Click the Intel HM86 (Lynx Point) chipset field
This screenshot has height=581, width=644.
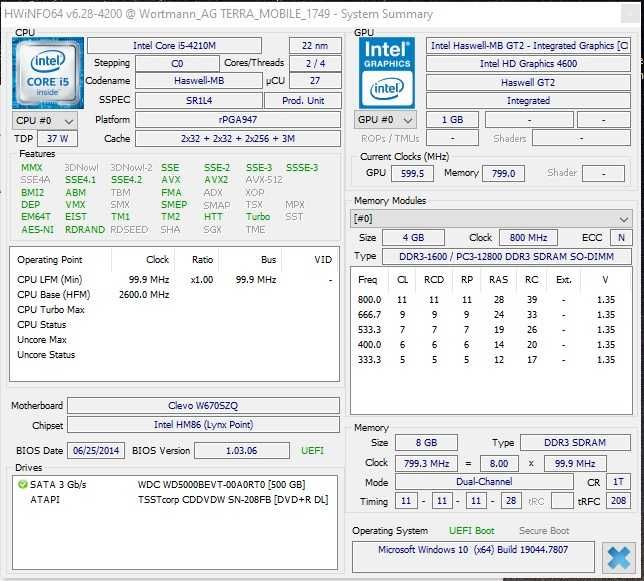[x=203, y=425]
